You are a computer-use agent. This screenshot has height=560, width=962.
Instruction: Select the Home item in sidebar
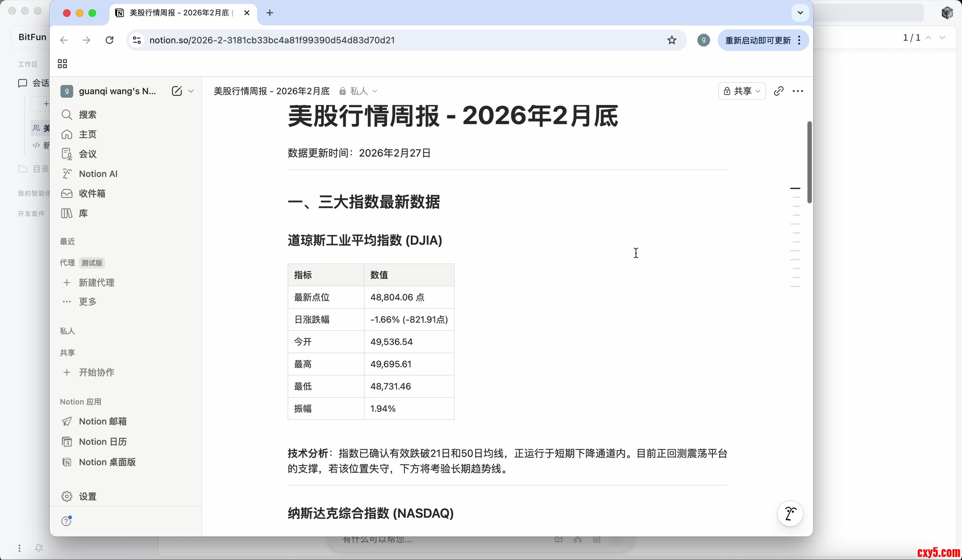(x=88, y=135)
